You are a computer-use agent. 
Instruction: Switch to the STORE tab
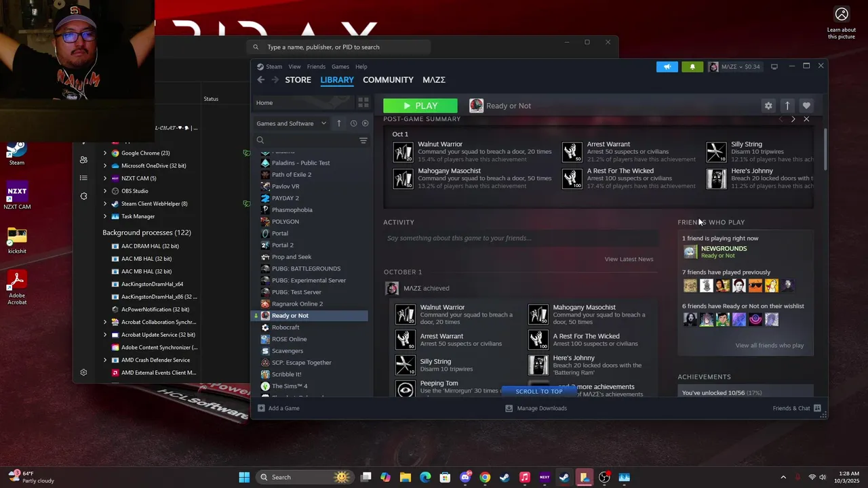[x=298, y=80]
